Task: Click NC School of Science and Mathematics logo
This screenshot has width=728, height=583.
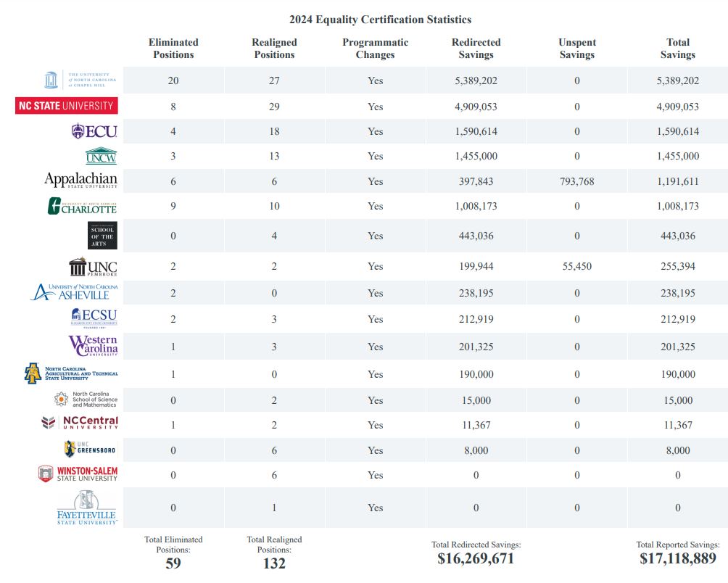Action: click(x=86, y=400)
